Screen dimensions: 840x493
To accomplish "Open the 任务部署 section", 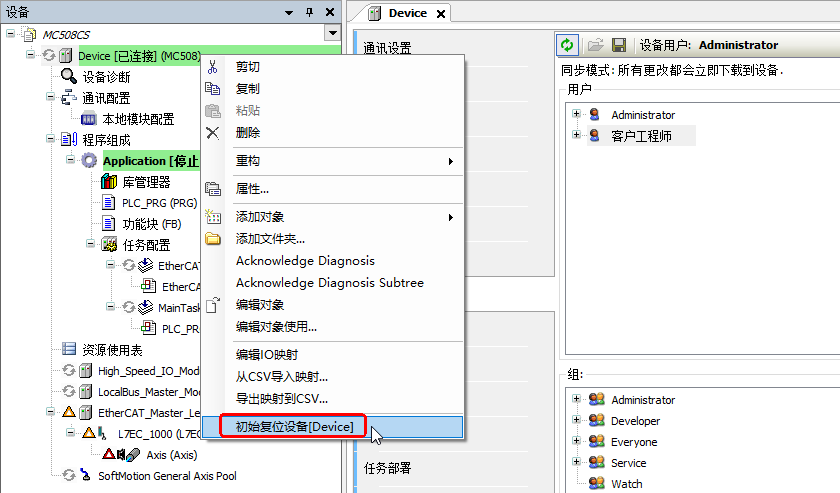I will [387, 468].
